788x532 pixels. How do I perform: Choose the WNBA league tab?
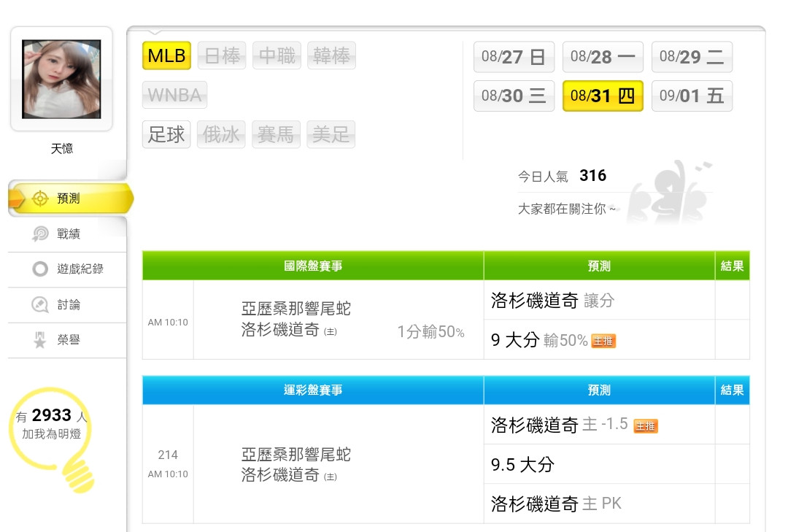tap(175, 95)
